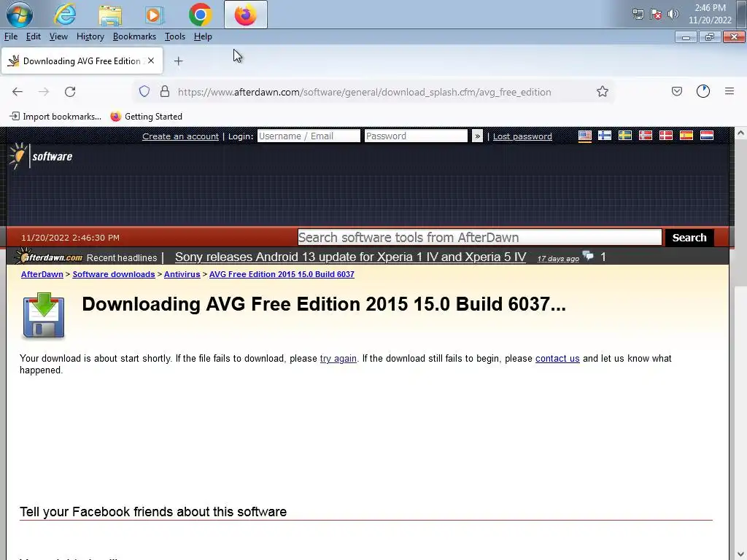
Task: Select the Finnish flag language icon
Action: (605, 136)
